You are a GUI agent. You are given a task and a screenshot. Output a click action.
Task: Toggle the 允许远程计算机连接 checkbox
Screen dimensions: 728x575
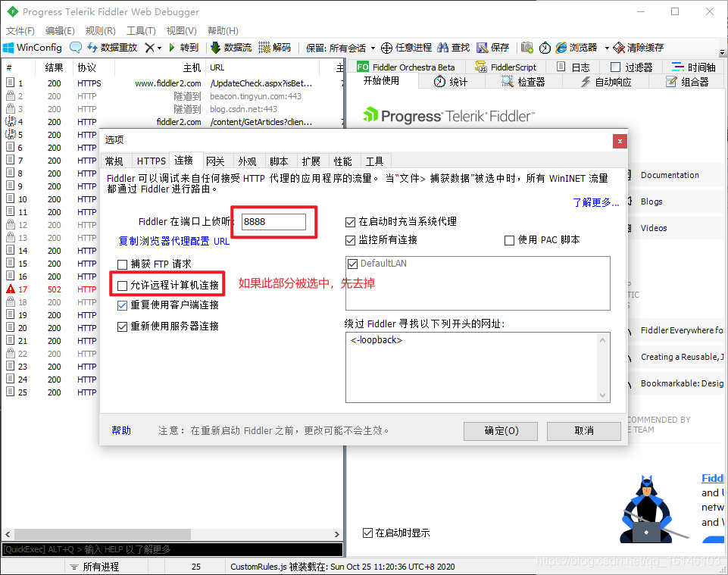123,286
